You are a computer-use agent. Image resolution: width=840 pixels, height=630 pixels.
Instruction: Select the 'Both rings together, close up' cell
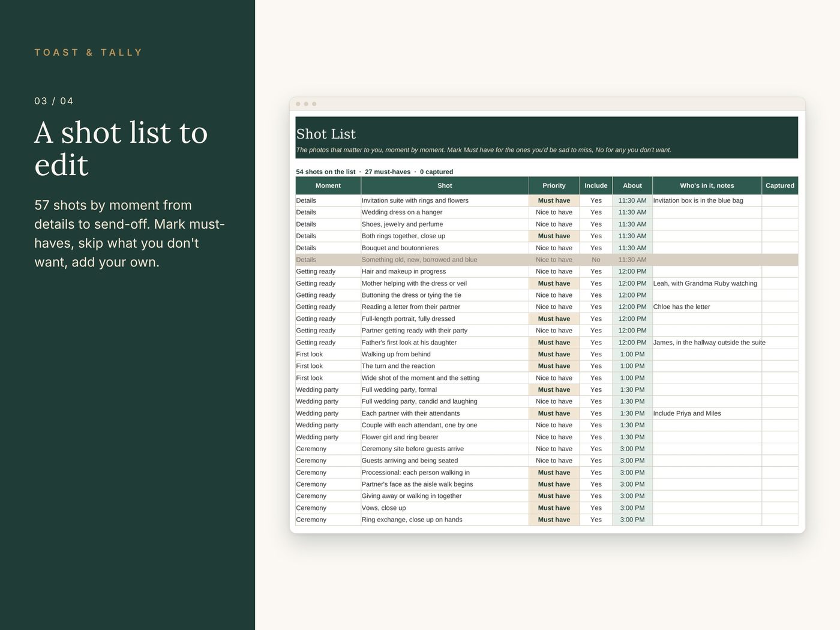445,236
